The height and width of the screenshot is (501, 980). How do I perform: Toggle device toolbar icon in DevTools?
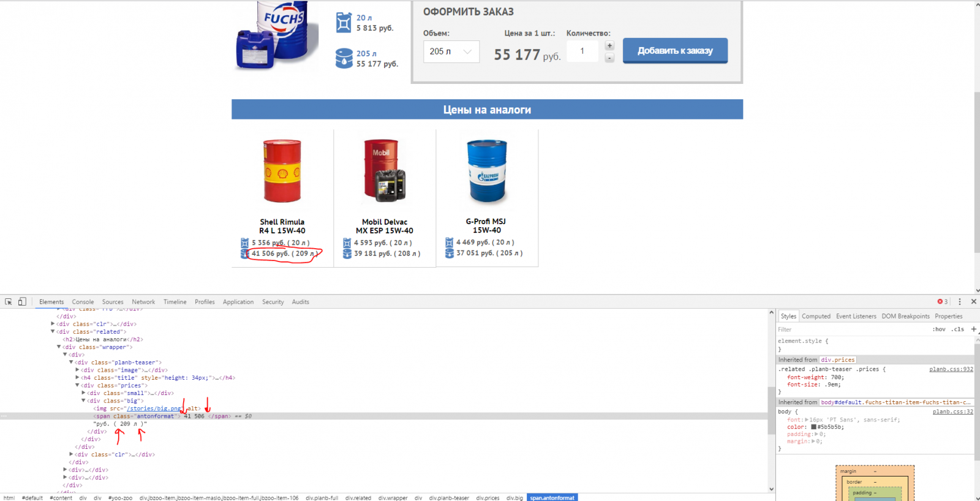point(22,301)
